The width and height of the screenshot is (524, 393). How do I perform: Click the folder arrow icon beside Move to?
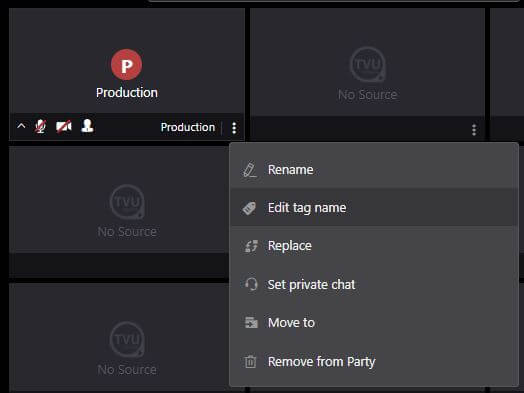pyautogui.click(x=251, y=322)
